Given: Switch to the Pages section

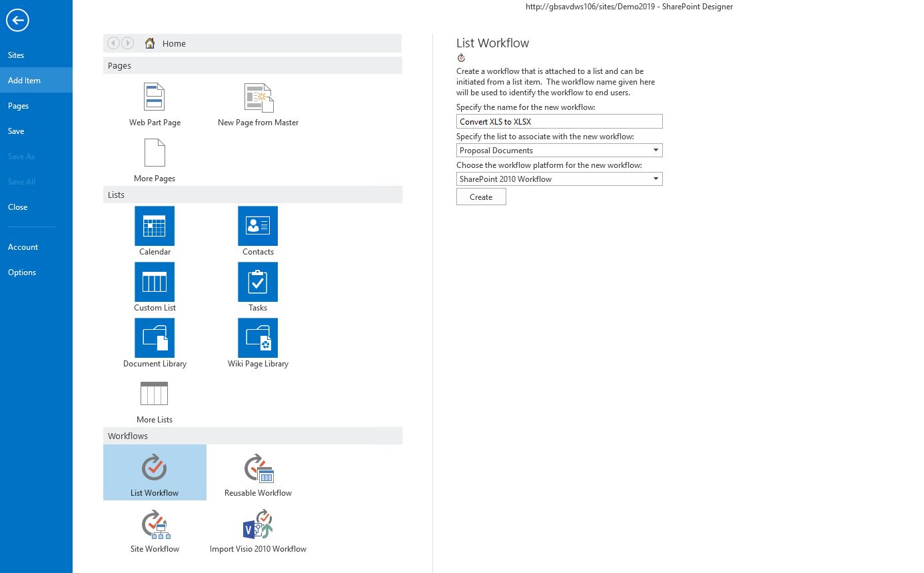Looking at the screenshot, I should coord(18,105).
